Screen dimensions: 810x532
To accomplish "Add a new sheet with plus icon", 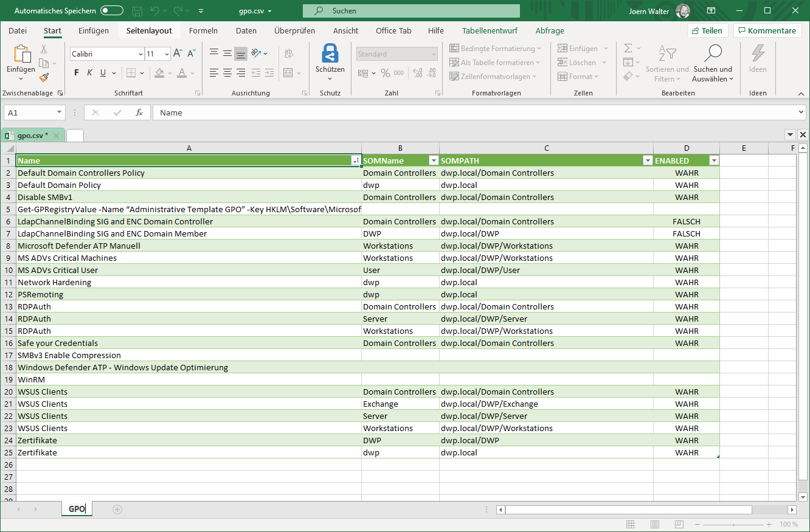I will (117, 509).
